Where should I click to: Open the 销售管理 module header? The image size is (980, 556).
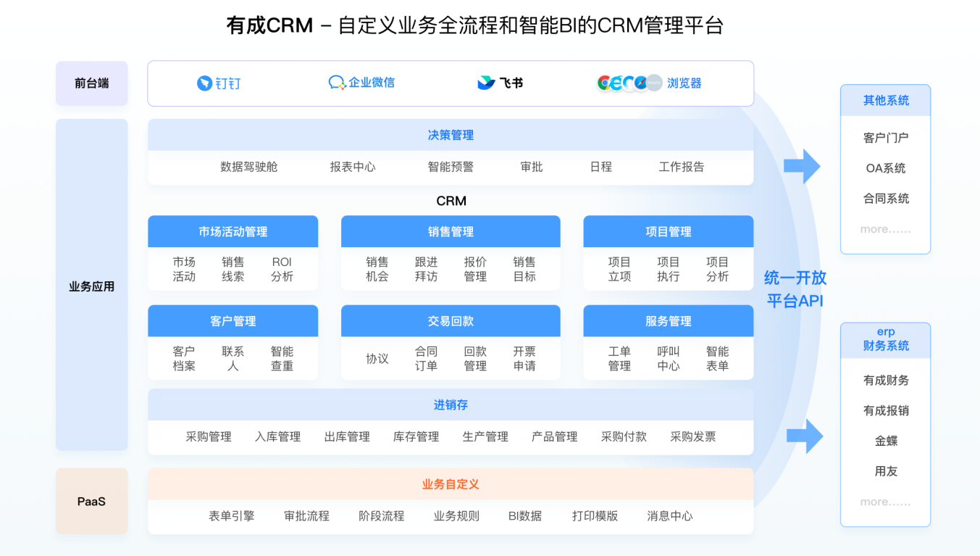pos(450,231)
